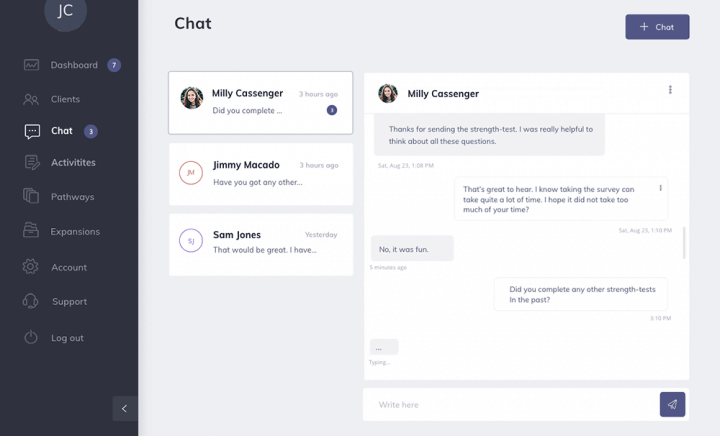Screen dimensions: 720x436
Task: Collapse the sidebar with left chevron
Action: coord(125,408)
